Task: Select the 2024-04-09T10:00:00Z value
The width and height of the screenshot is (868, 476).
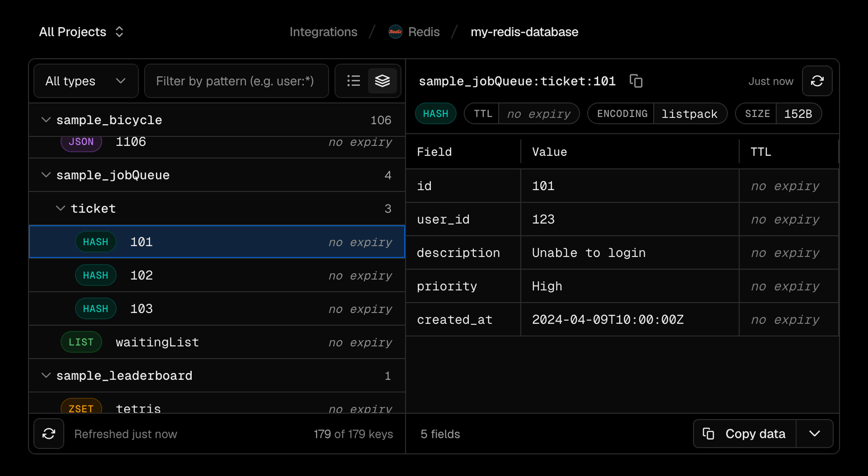Action: tap(630, 319)
